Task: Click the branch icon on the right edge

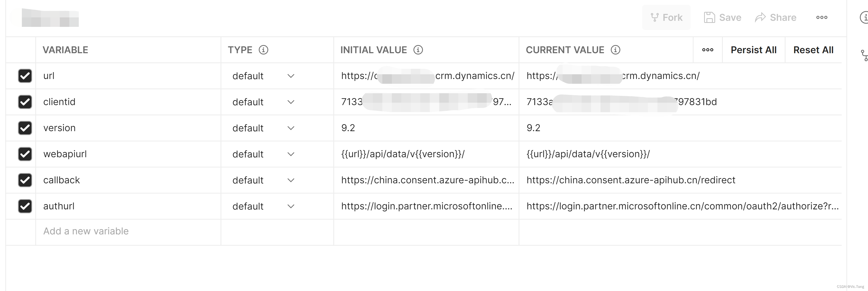Action: pos(864,55)
